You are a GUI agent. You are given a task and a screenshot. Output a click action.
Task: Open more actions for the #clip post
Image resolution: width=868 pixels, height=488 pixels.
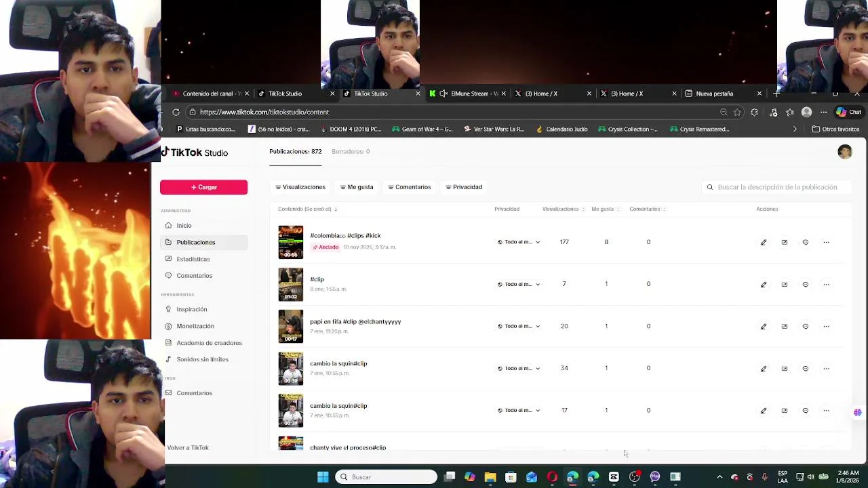pyautogui.click(x=826, y=284)
